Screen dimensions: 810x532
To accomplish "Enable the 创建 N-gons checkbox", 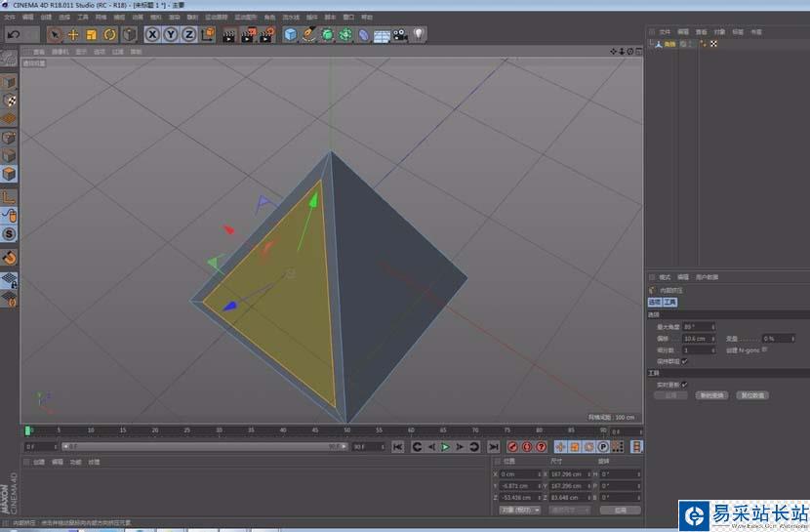I will click(764, 348).
